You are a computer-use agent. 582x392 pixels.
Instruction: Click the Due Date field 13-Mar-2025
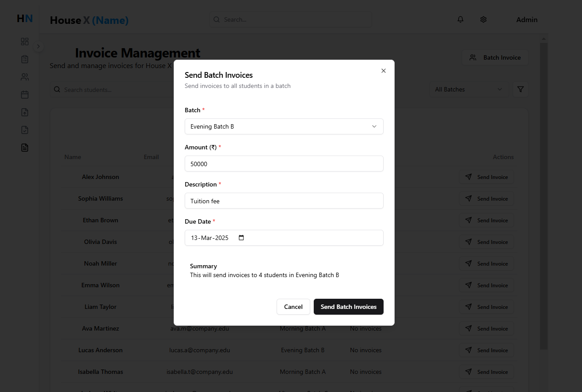[x=284, y=238]
